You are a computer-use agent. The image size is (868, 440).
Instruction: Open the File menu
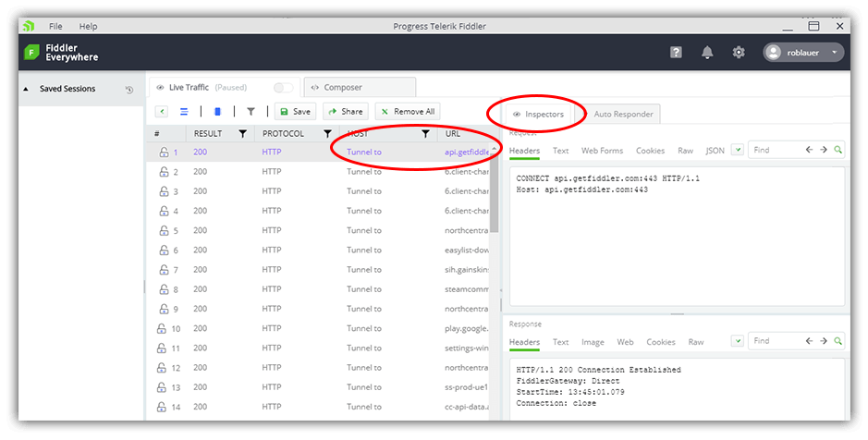click(x=55, y=26)
